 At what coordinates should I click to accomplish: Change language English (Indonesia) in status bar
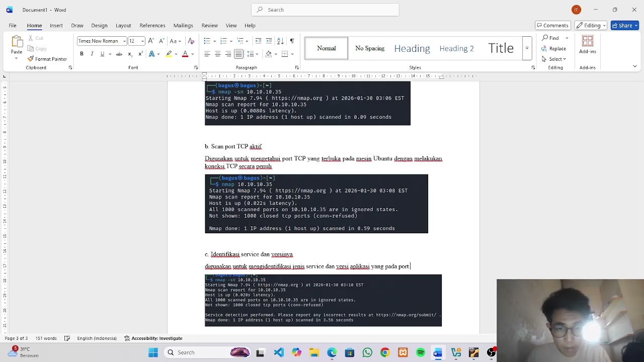click(97, 338)
